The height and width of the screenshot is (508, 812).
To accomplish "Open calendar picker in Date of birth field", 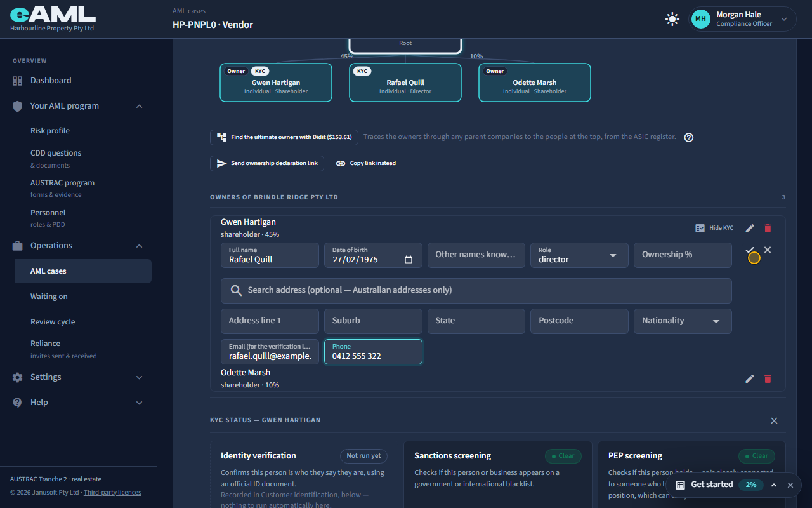I will 409,260.
